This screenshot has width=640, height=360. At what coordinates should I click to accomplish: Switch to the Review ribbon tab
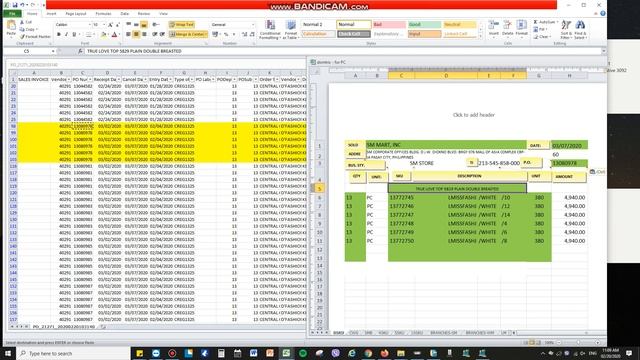pos(144,13)
